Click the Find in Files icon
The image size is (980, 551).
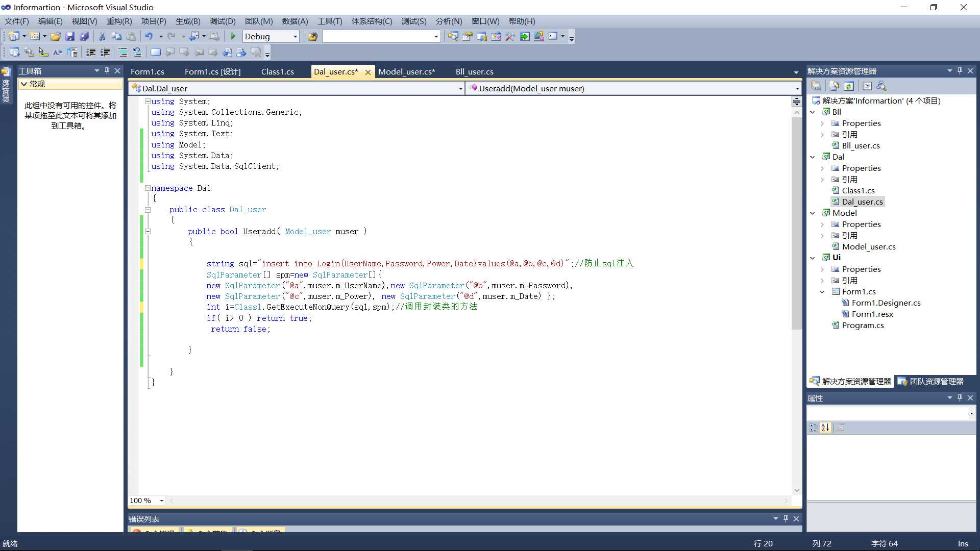(313, 36)
